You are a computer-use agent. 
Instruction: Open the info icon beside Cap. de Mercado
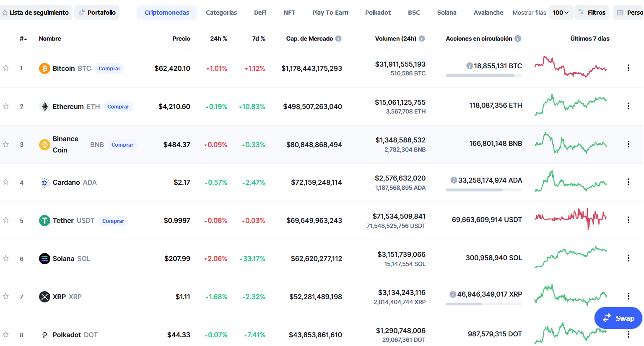coord(338,39)
